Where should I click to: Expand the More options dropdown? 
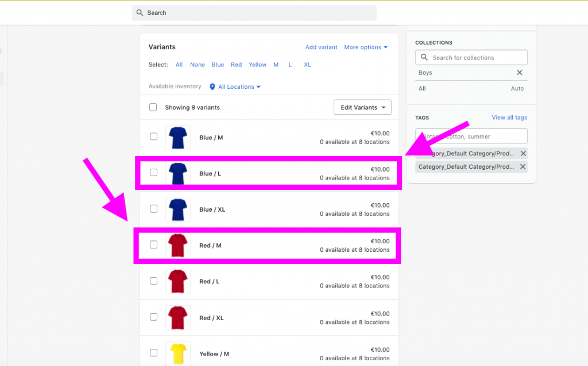coord(366,47)
